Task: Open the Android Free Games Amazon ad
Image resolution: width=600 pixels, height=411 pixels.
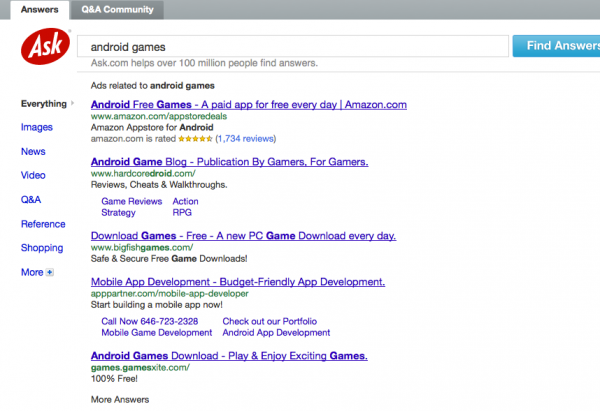Action: [248, 104]
